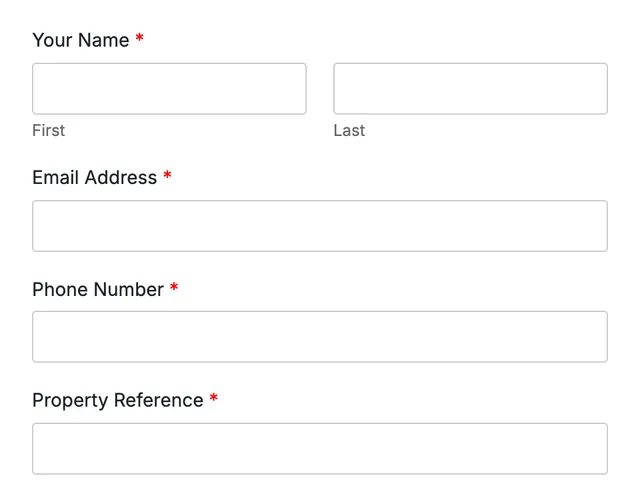This screenshot has height=480, width=640.
Task: Click the word 'Property' in last label
Action: pyautogui.click(x=70, y=401)
